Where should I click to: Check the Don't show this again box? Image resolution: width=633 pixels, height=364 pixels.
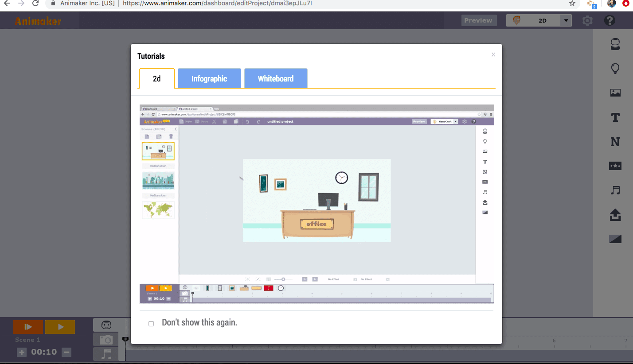(x=151, y=324)
